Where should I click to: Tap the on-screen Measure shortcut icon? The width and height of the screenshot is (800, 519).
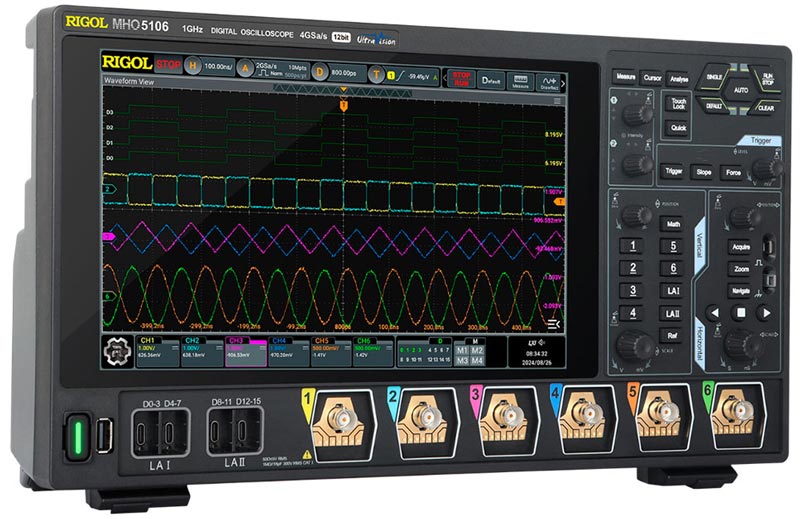(520, 82)
